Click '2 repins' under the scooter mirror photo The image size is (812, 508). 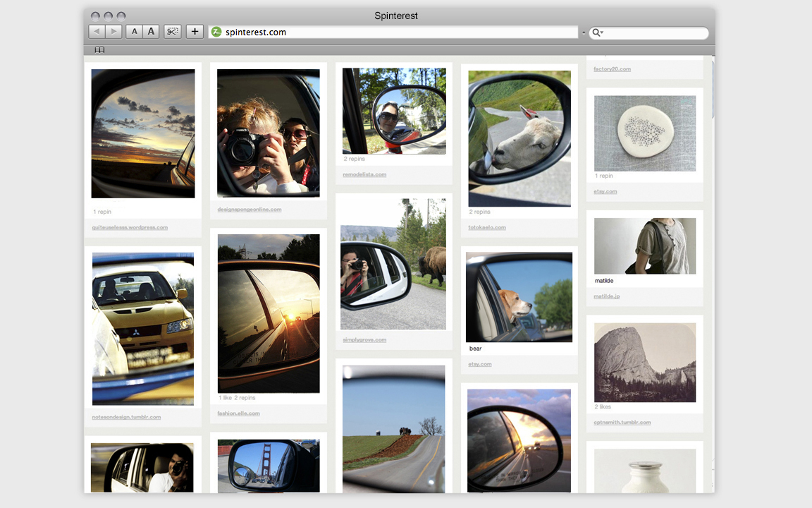(x=355, y=159)
